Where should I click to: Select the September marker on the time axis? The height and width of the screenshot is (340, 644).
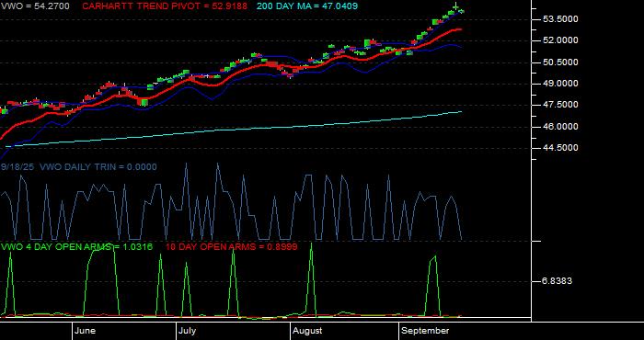425,331
